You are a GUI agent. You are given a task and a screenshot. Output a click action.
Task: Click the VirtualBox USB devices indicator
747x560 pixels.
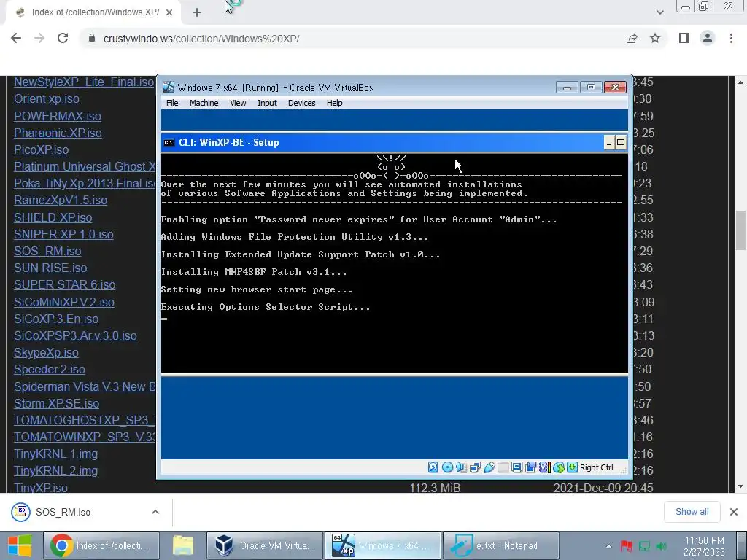[489, 467]
